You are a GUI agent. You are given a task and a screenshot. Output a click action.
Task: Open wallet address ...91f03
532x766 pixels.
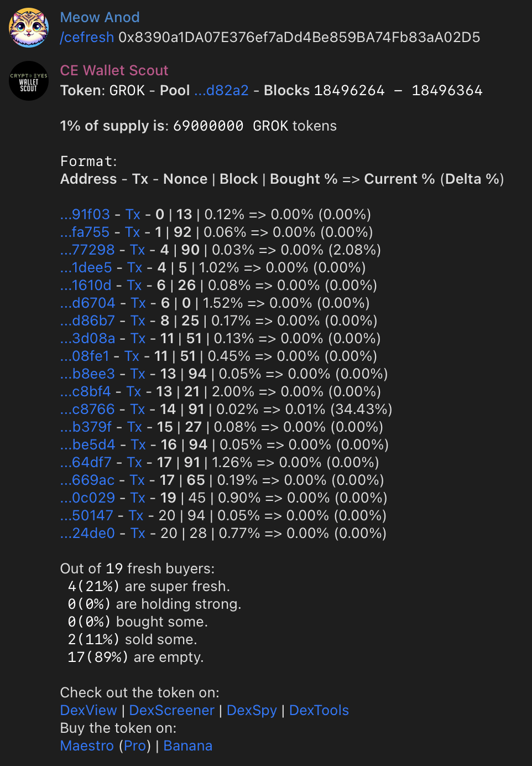(85, 215)
